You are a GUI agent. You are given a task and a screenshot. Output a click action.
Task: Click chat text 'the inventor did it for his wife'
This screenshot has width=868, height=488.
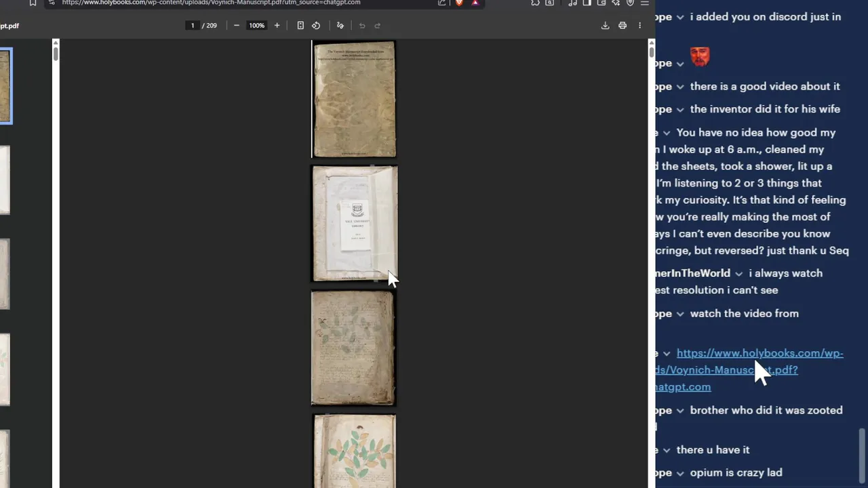[x=765, y=108]
